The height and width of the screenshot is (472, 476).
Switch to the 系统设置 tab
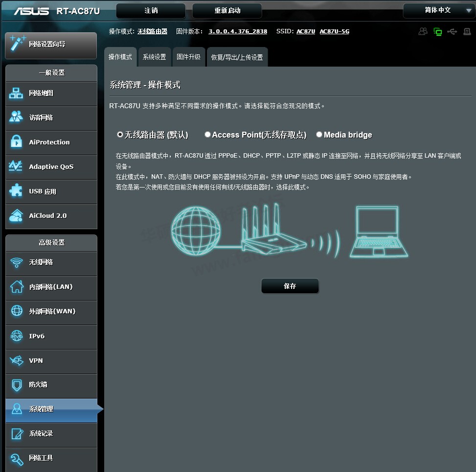coord(155,57)
